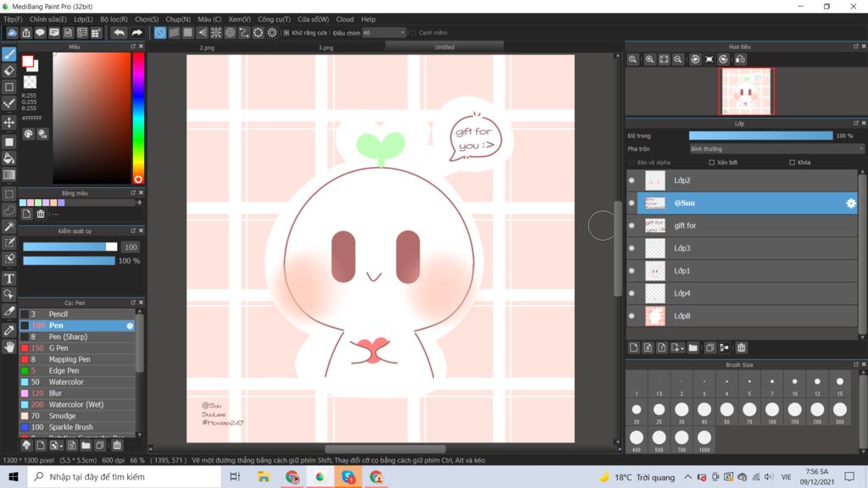Open the Pha trộn blend mode dropdown
This screenshot has width=868, height=488.
776,149
